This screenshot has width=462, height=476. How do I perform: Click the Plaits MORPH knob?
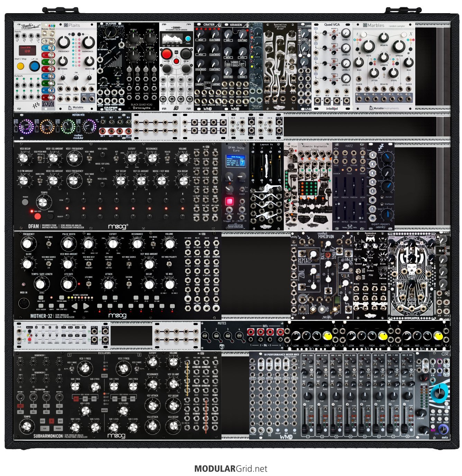click(x=89, y=61)
